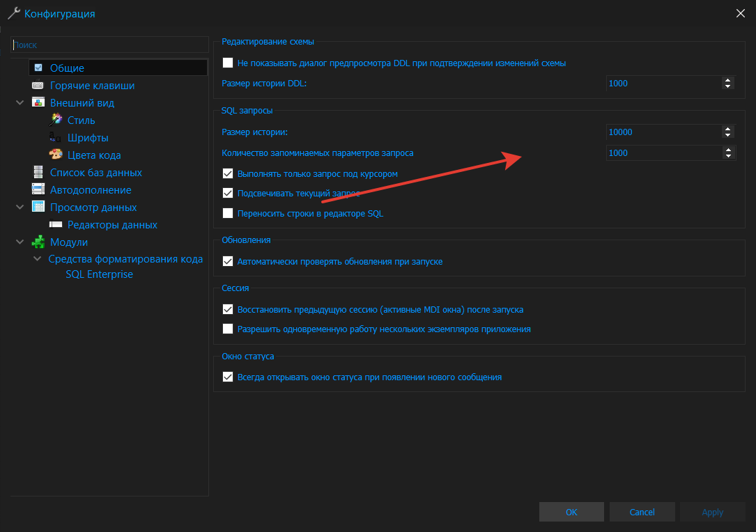Click the Модули puzzle piece icon
This screenshot has width=756, height=532.
pos(38,242)
